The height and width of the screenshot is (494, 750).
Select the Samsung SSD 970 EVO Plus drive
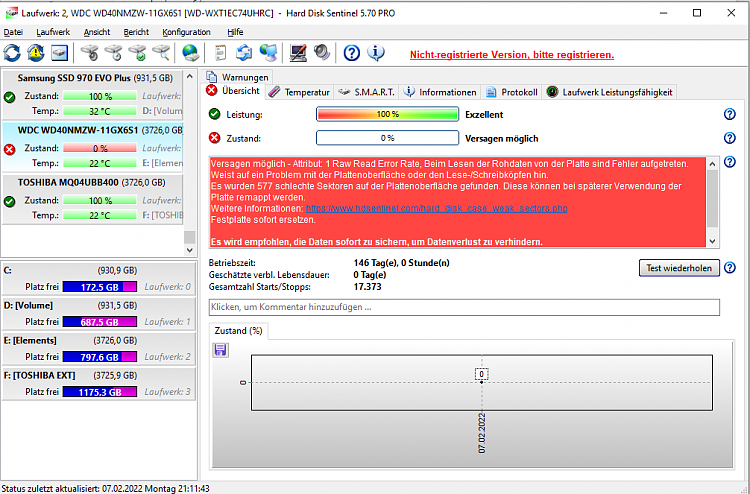click(x=93, y=94)
